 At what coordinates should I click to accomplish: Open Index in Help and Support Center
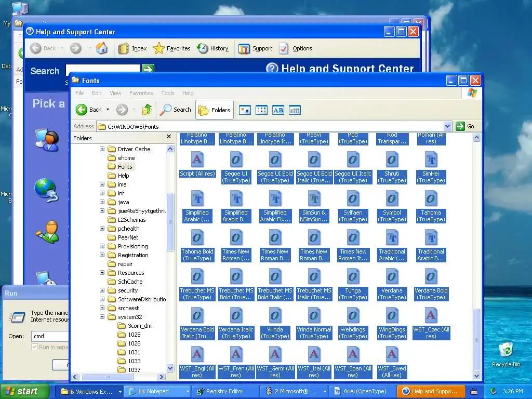132,48
